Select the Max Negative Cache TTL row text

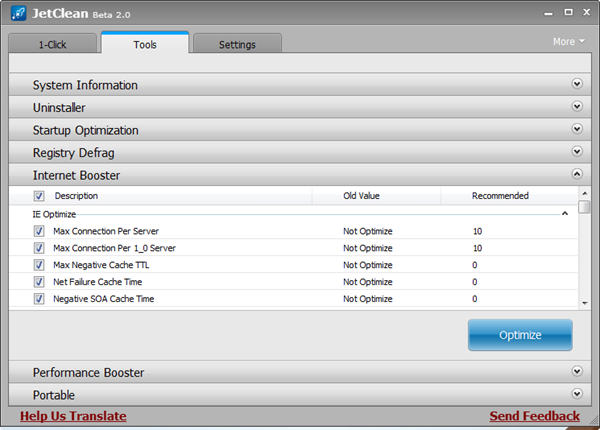[x=101, y=265]
